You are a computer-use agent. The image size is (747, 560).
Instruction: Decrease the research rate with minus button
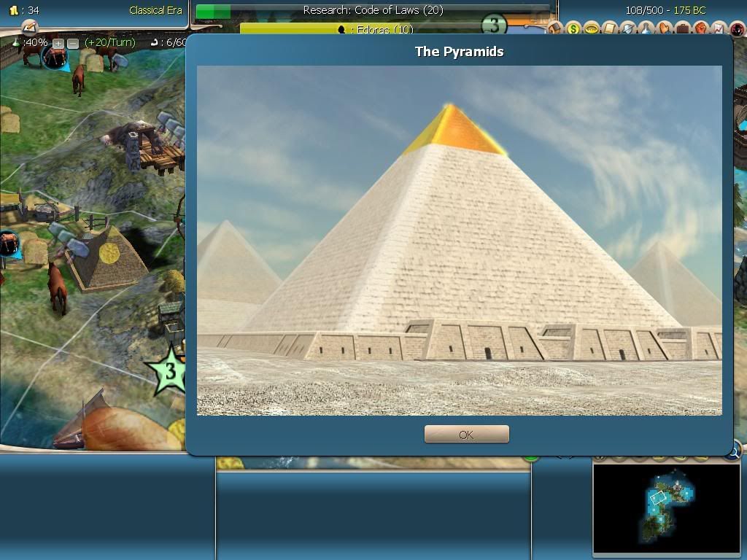point(72,43)
